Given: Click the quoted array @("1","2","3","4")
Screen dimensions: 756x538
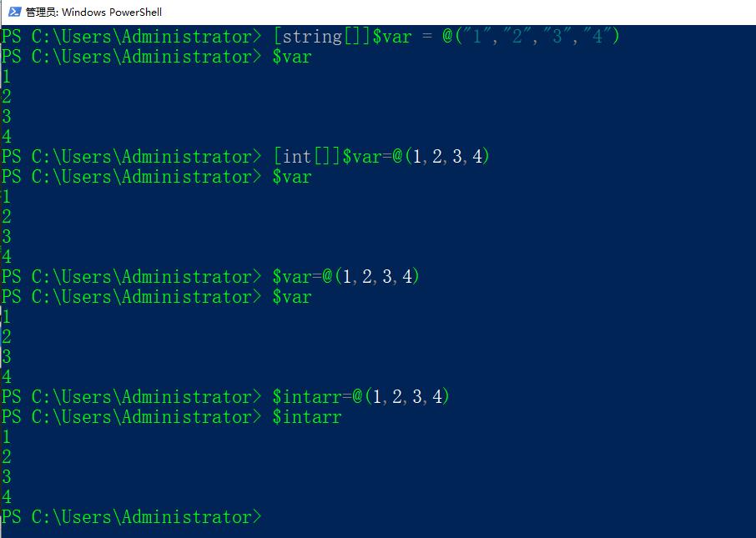Looking at the screenshot, I should pyautogui.click(x=531, y=37).
